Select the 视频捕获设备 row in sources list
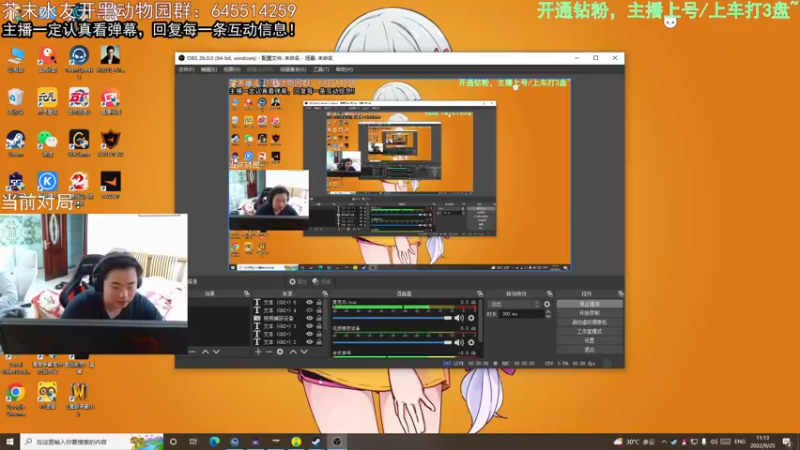 [288, 318]
